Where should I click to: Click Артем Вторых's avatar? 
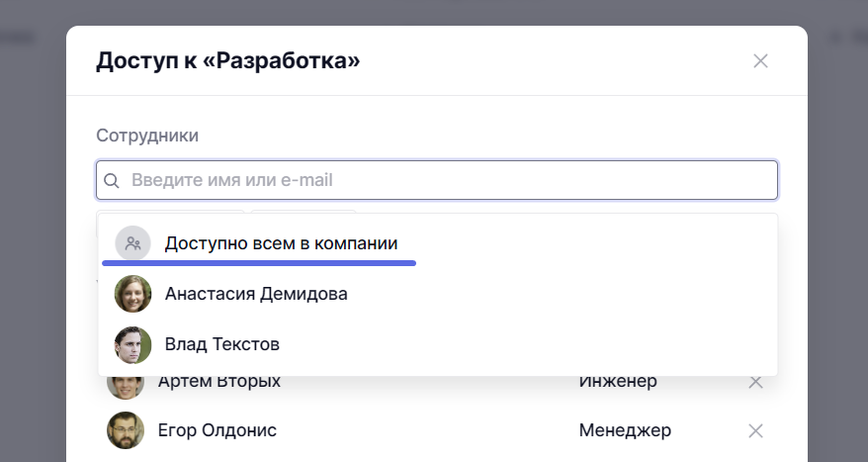(126, 384)
